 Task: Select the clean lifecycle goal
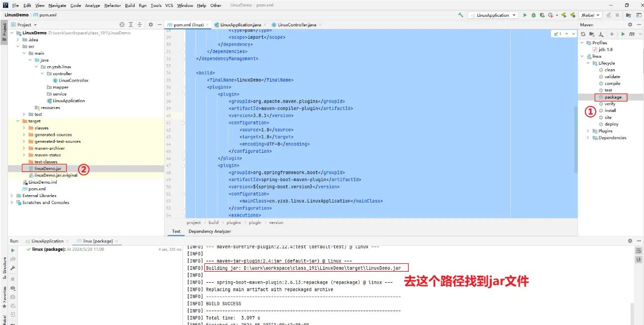pos(610,70)
